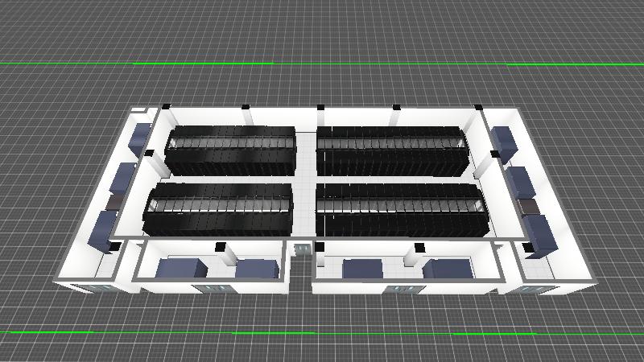Screen dimensions: 644x362
Task: Click the central aisle floor between rack rows
Action: click(306, 177)
